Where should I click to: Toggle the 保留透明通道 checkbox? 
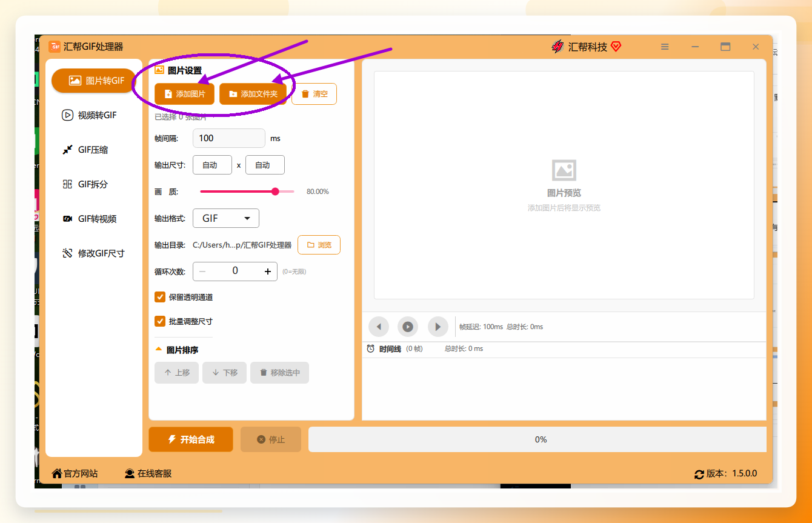click(160, 297)
